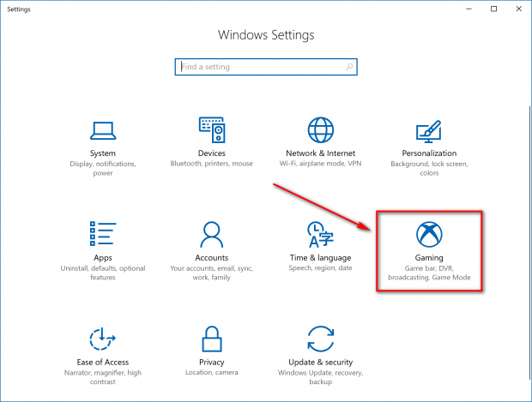Click the vertical scrollbar on right edge
The image size is (532, 402).
tap(529, 243)
